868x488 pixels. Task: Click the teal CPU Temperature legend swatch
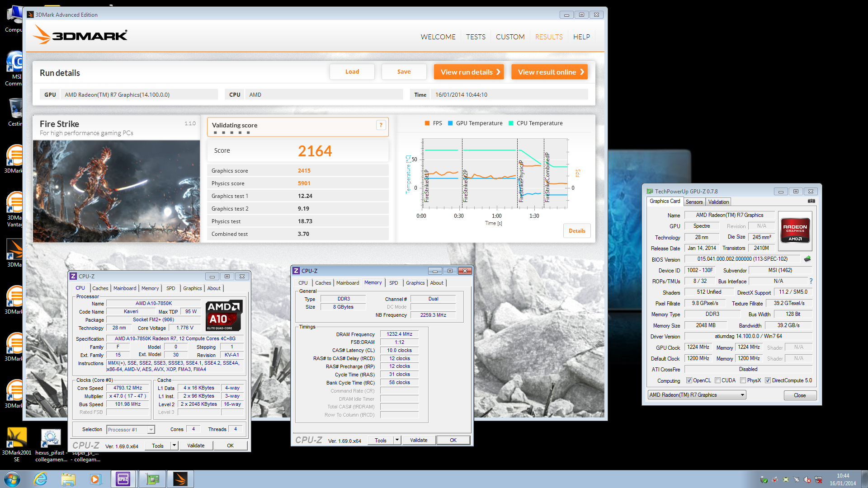tap(511, 123)
